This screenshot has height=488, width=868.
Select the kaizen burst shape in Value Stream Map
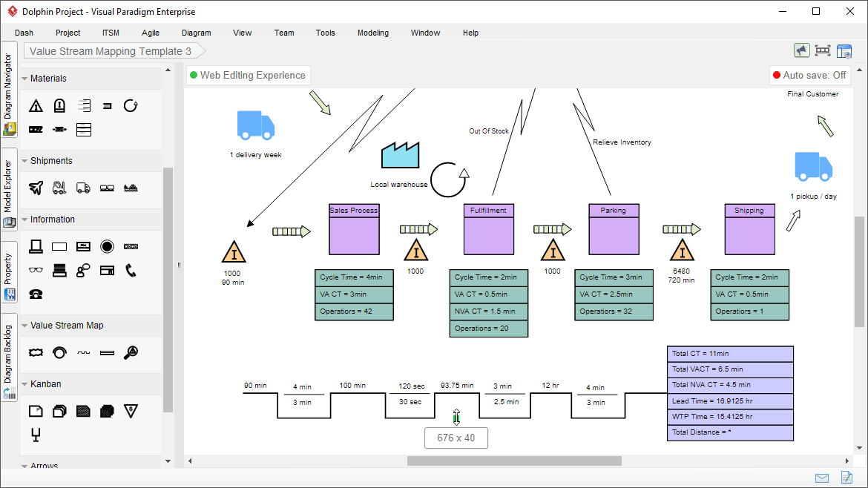tap(36, 353)
